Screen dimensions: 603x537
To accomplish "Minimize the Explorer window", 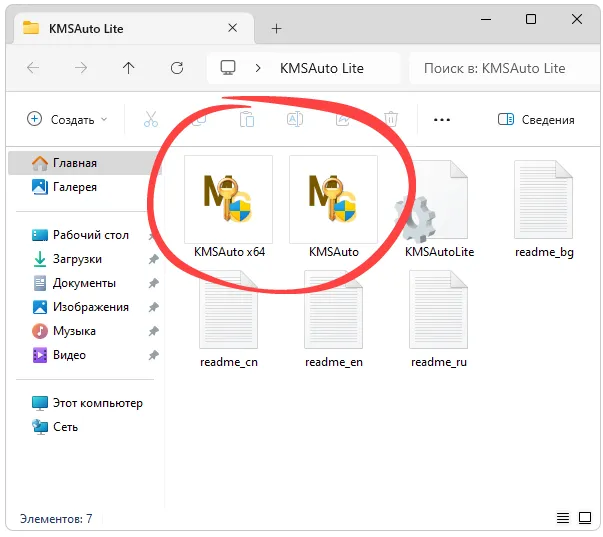I will (x=486, y=19).
